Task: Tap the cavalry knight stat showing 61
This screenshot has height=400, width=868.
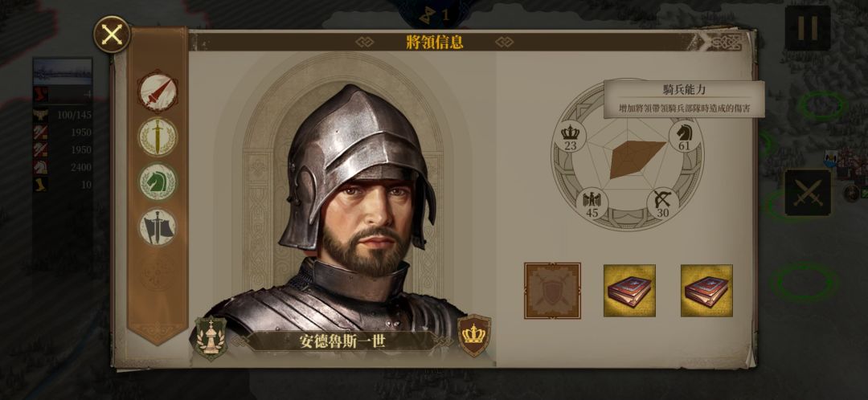Action: [x=684, y=137]
